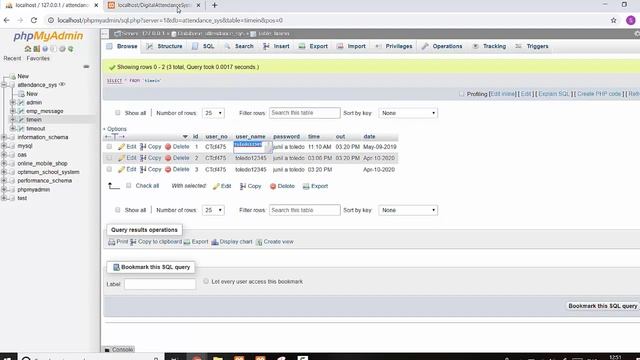The width and height of the screenshot is (640, 360).
Task: Expand the information_schema database node
Action: (x=4, y=137)
